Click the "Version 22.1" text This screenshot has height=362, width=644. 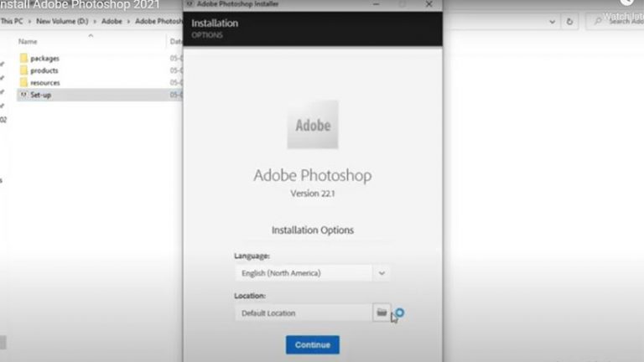pyautogui.click(x=313, y=194)
